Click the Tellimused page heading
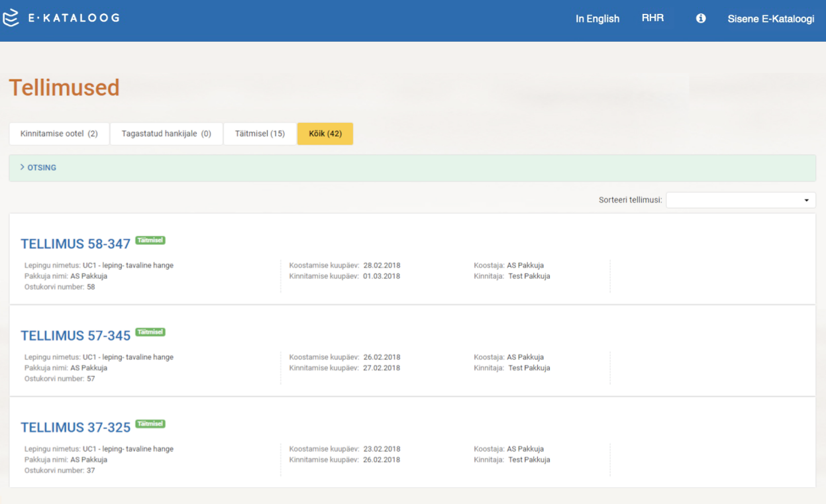This screenshot has height=504, width=826. tap(64, 87)
